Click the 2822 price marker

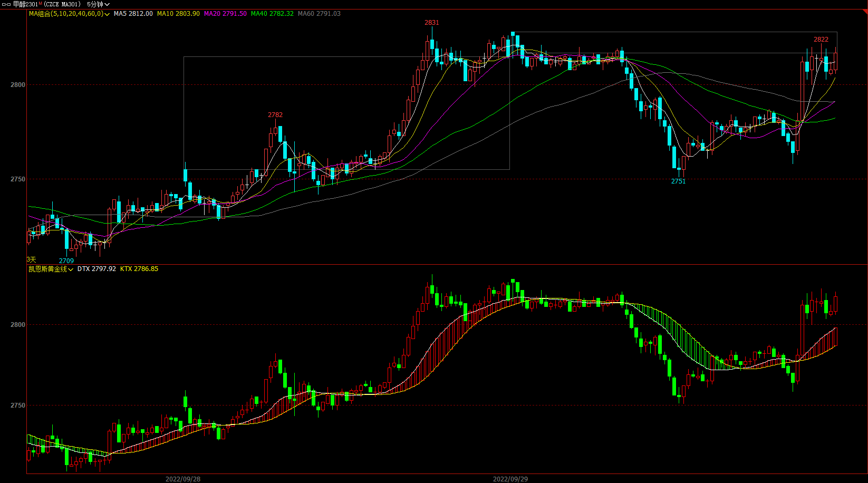(821, 40)
